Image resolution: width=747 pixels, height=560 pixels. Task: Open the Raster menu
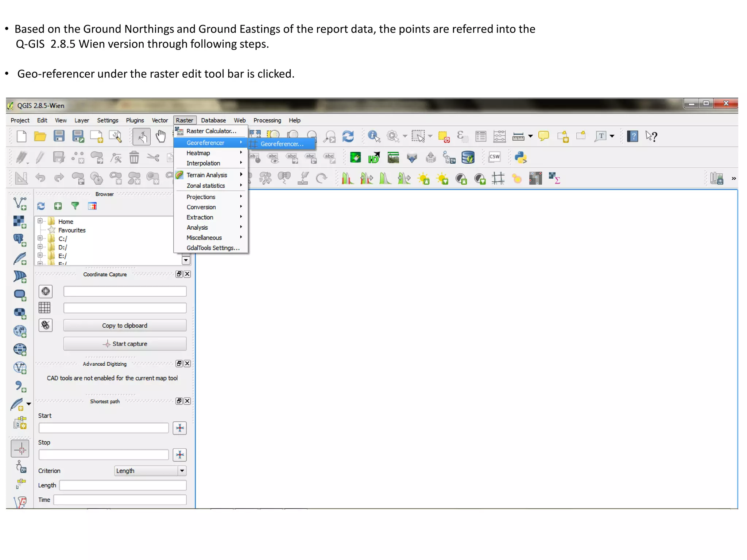[185, 120]
